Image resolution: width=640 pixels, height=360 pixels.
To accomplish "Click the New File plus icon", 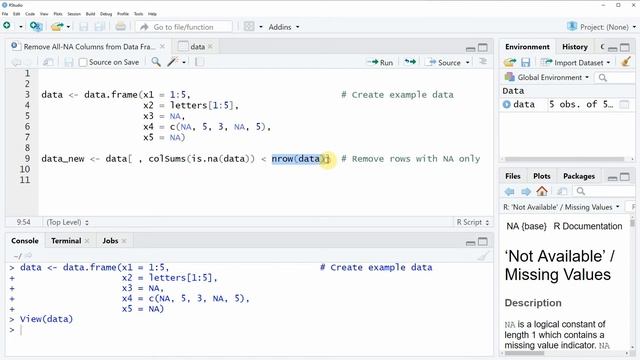I will coord(7,26).
